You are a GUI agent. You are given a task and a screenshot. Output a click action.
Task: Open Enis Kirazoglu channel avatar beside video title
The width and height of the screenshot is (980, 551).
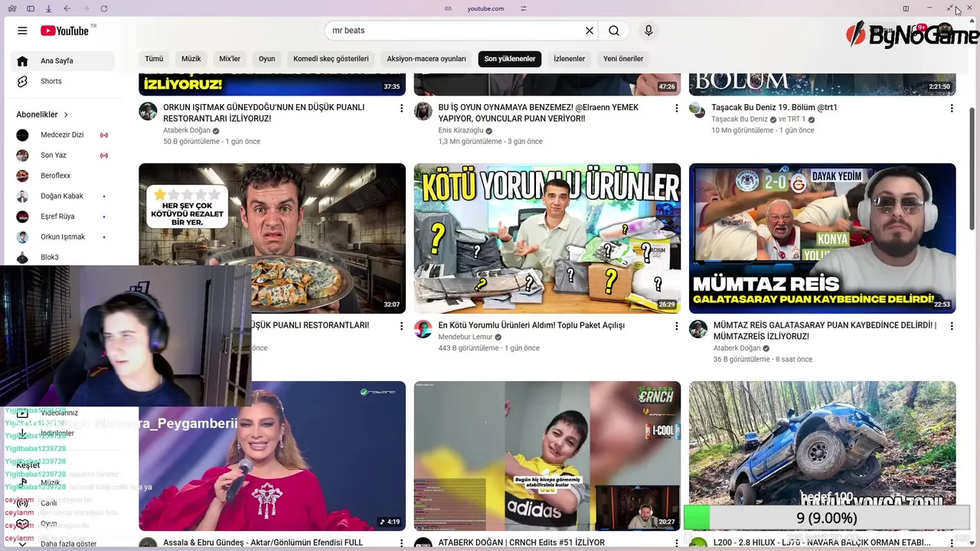[x=423, y=111]
